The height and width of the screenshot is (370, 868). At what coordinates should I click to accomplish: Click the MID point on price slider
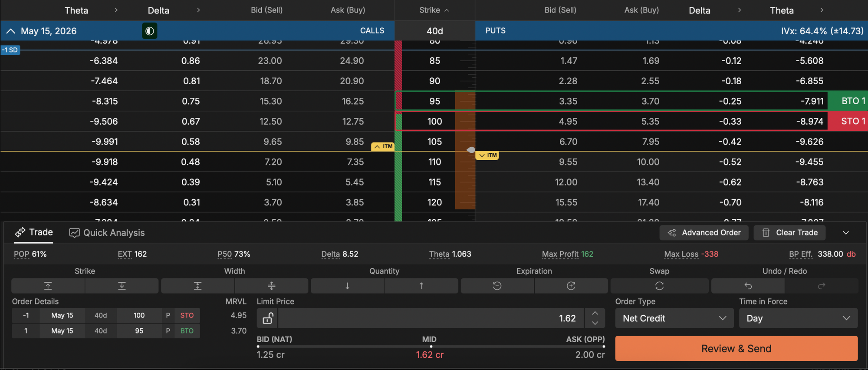pos(431,347)
